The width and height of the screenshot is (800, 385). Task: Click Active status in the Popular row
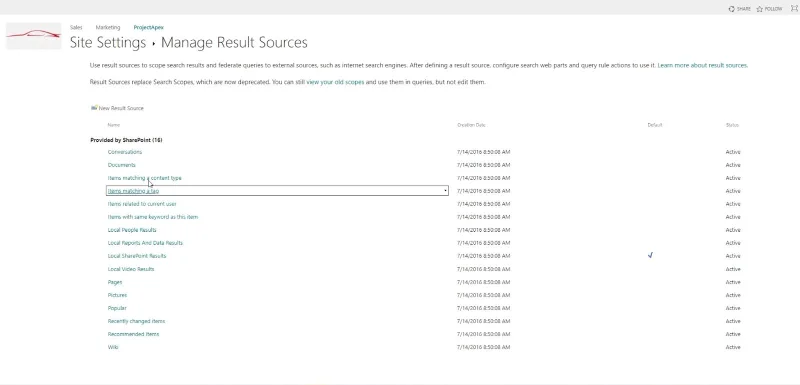(733, 308)
